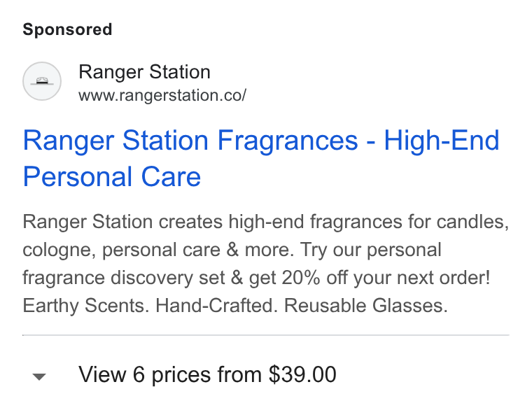Viewport: 532px width, 417px height.
Task: Click 'Reusable Glasses' text in description
Action: [365, 306]
